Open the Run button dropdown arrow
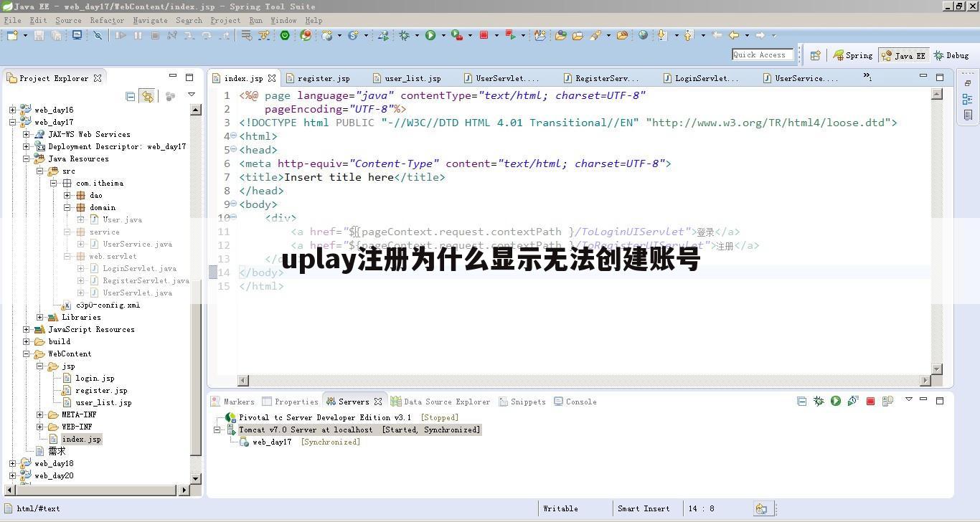This screenshot has width=980, height=522. 443,35
